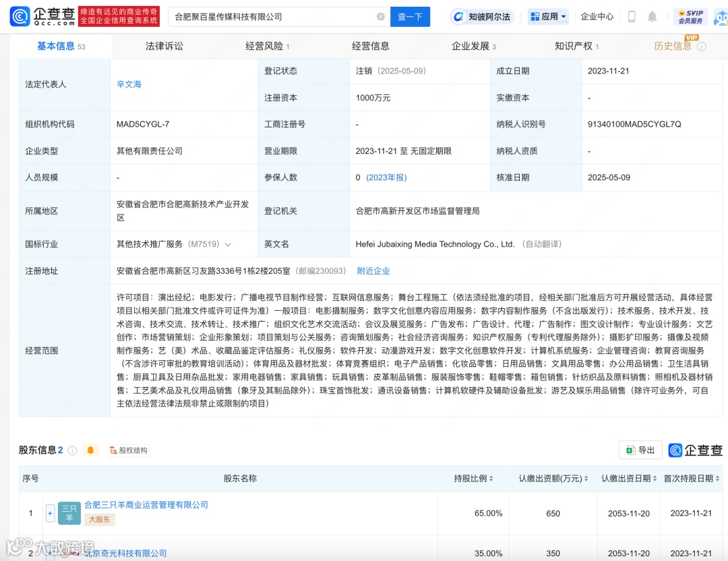Click the 大股东 tag
The height and width of the screenshot is (561, 728).
[x=99, y=519]
